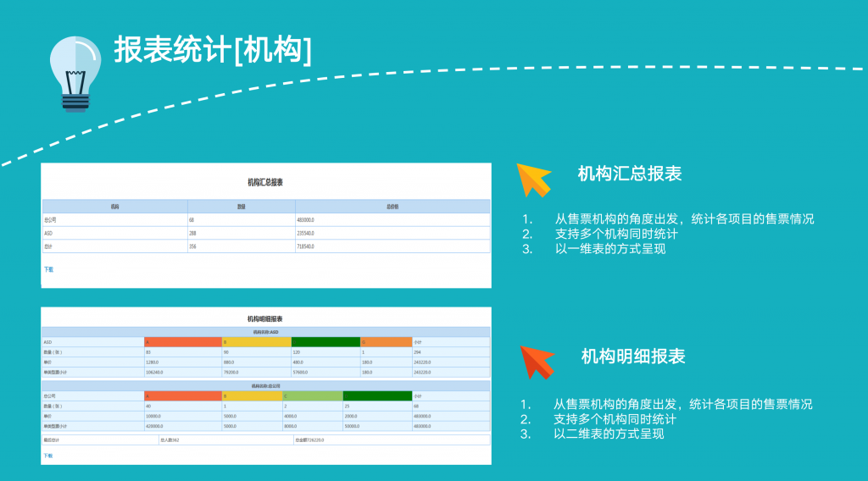Screen dimensions: 868x481
Task: Click the 下载 link under the detail report
Action: click(48, 456)
